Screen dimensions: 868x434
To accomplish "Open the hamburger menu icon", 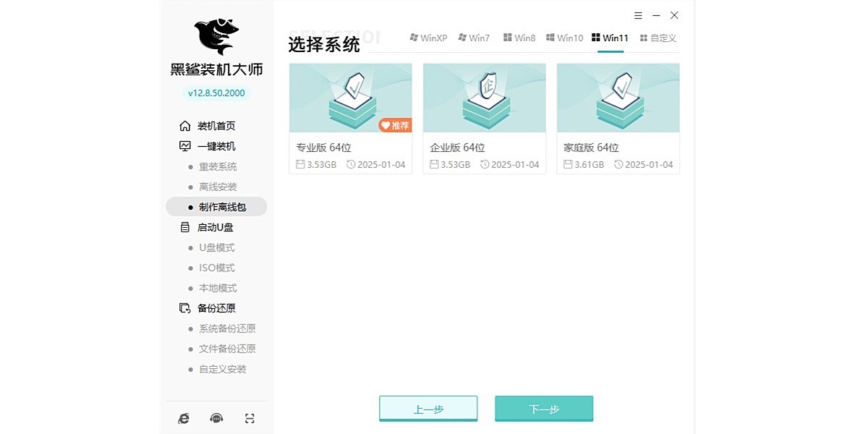I will [x=637, y=14].
